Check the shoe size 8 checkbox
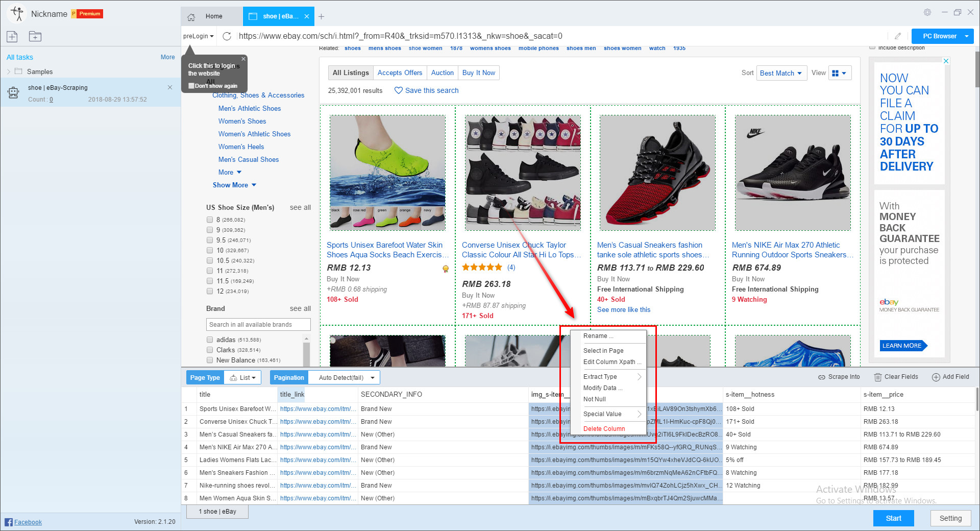Image resolution: width=980 pixels, height=531 pixels. 210,220
